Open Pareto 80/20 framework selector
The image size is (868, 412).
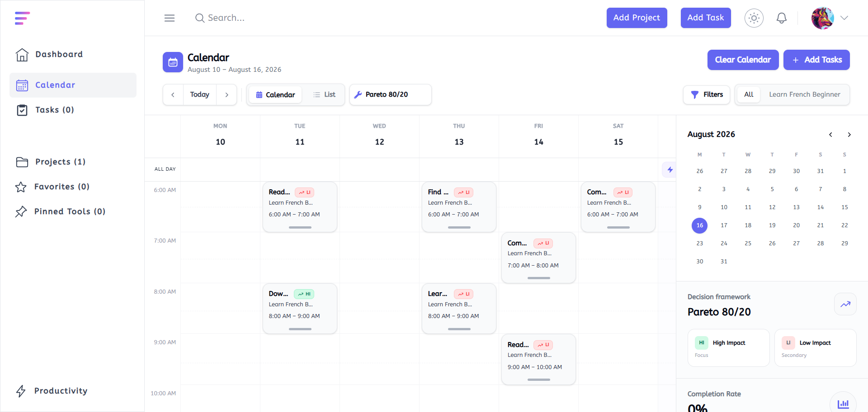pyautogui.click(x=391, y=95)
